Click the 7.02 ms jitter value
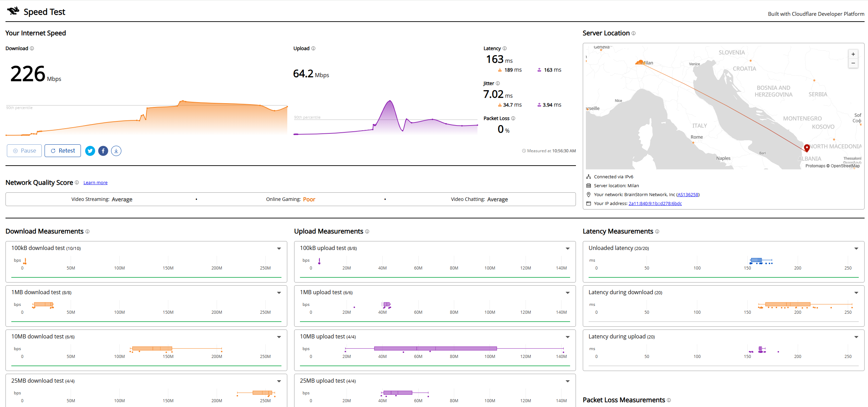The image size is (868, 407). (x=498, y=94)
